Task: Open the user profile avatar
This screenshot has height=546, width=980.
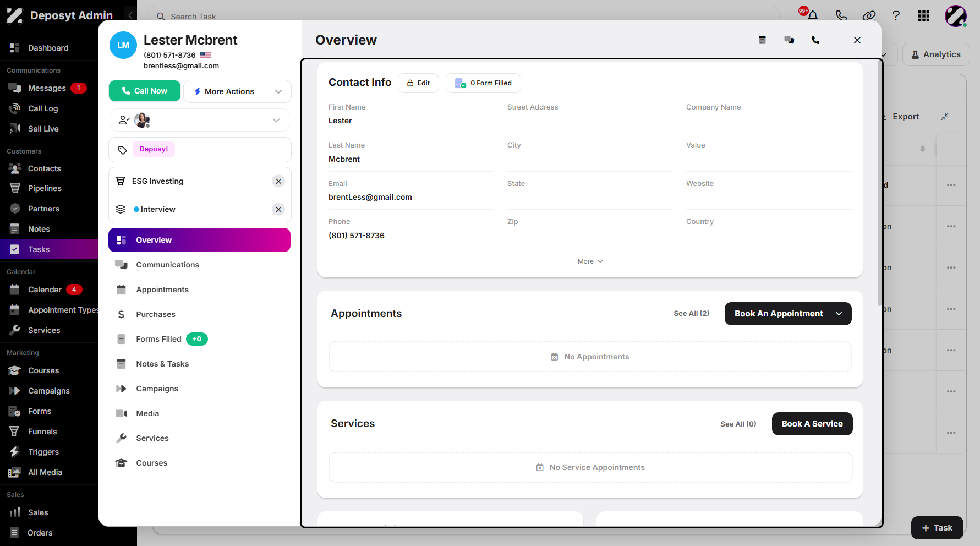Action: point(956,16)
